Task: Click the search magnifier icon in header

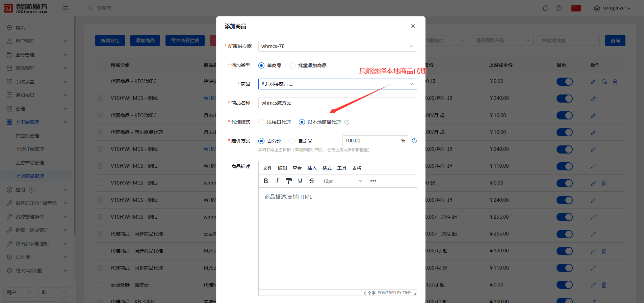Action: [x=91, y=8]
